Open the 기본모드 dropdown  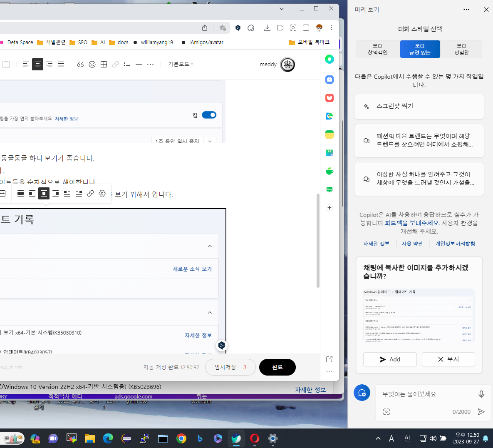point(180,64)
